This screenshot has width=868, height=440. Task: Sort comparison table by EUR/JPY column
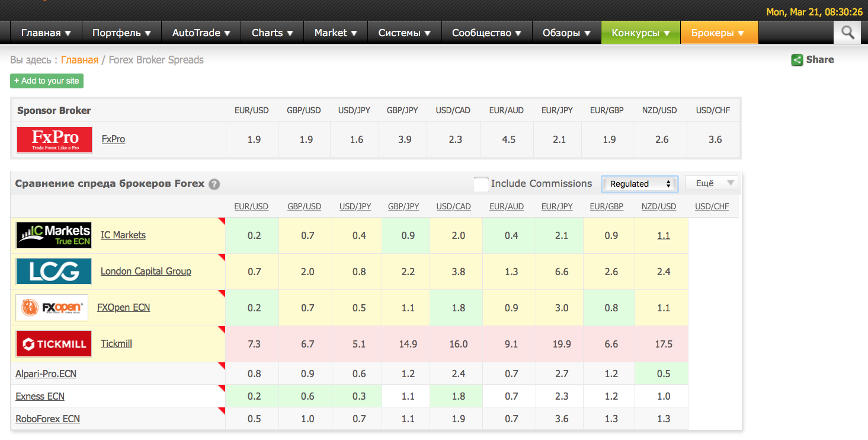(x=558, y=206)
